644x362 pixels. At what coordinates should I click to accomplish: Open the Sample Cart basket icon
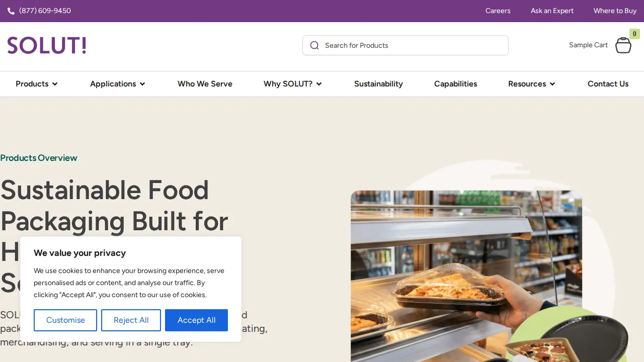click(623, 45)
